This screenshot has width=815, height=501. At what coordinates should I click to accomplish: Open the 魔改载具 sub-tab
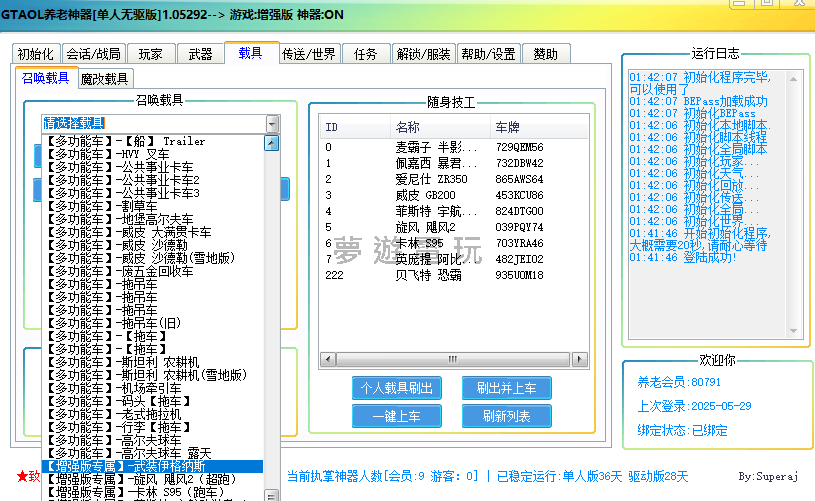click(105, 79)
